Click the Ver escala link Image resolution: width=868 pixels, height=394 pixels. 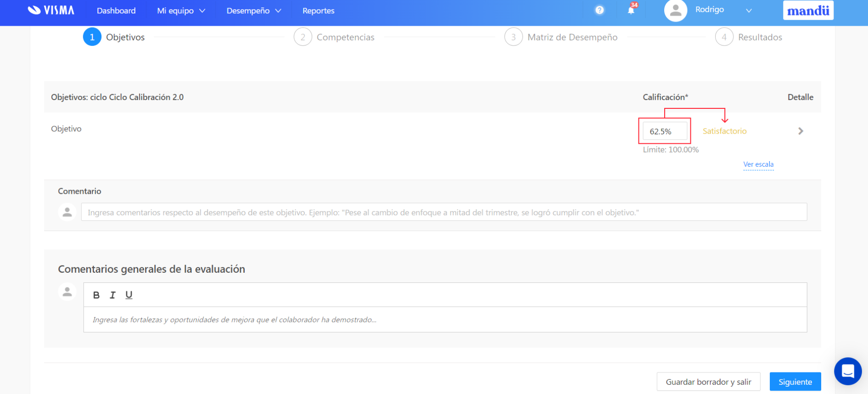(758, 164)
